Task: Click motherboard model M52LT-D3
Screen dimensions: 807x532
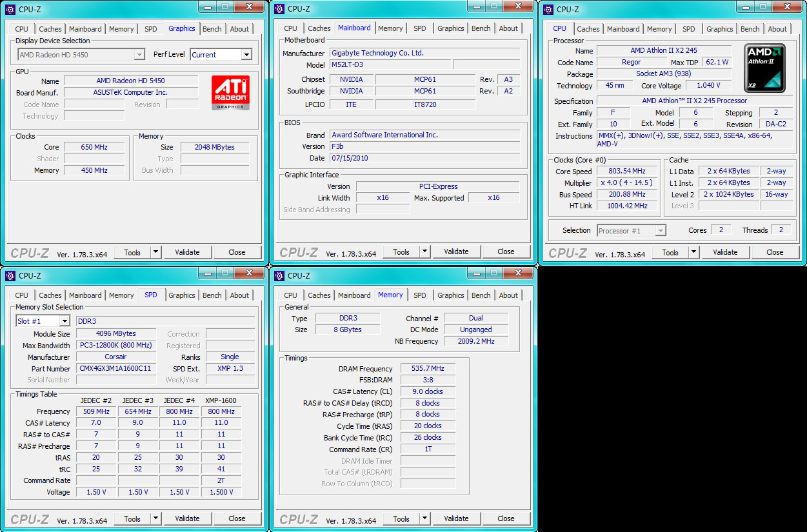Action: 390,64
